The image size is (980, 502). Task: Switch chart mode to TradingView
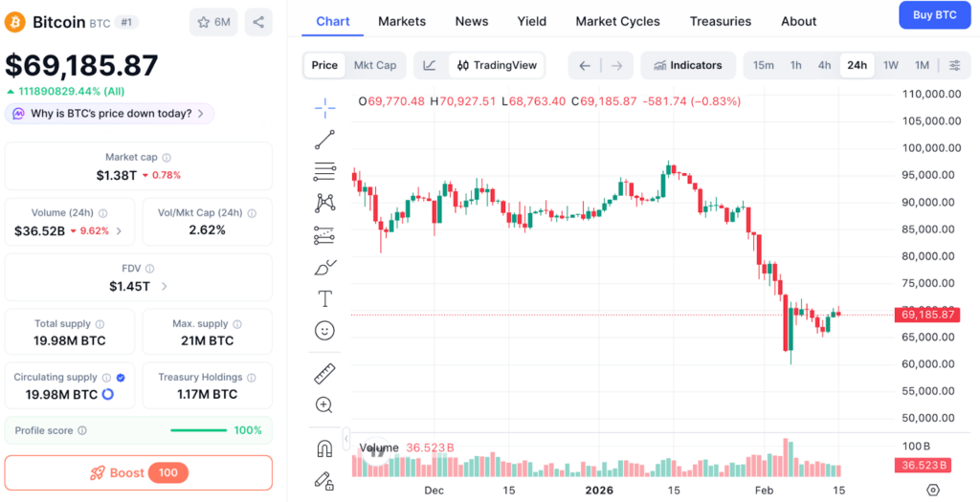[497, 65]
